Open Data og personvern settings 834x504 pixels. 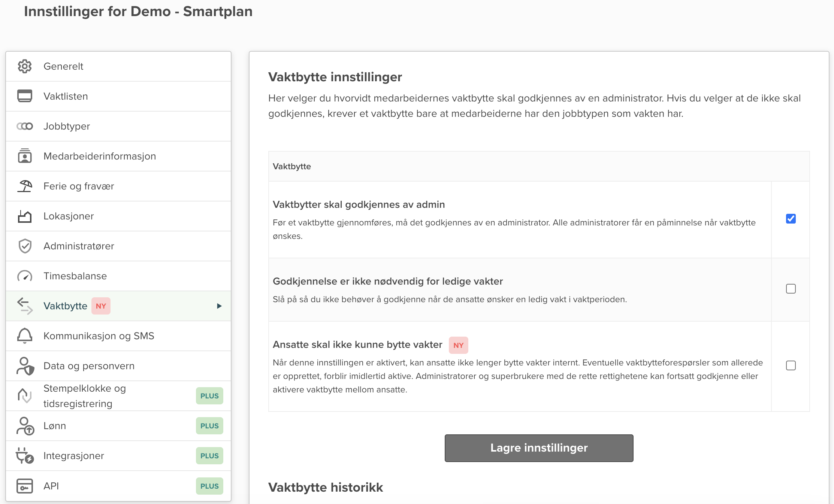tap(89, 366)
